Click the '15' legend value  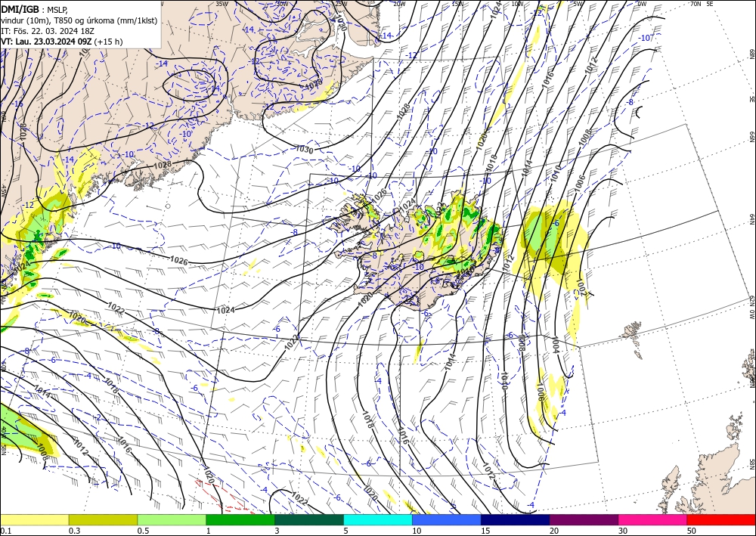click(x=485, y=531)
